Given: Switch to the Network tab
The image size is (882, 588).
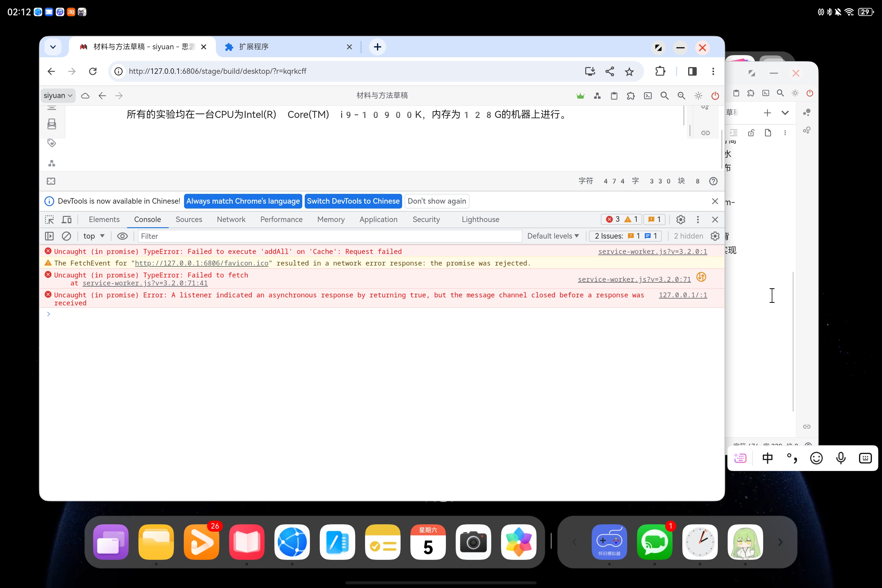Looking at the screenshot, I should [x=231, y=219].
